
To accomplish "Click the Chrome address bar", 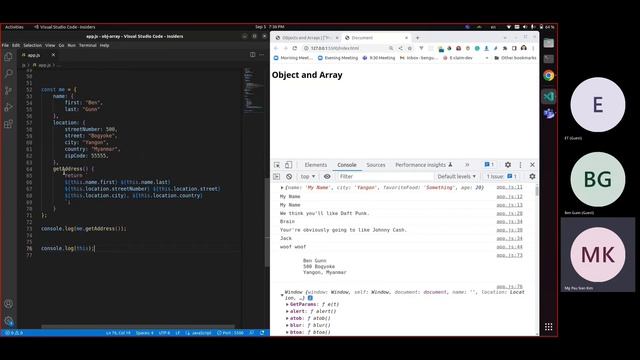I will [x=347, y=48].
